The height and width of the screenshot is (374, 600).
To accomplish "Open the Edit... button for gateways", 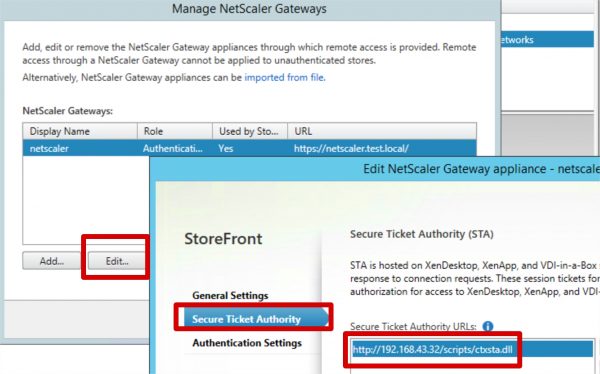I will click(x=117, y=261).
